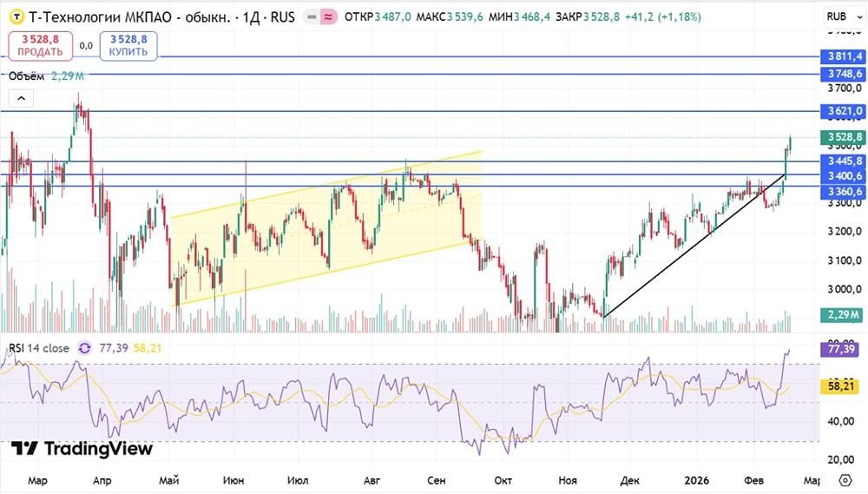Image resolution: width=868 pixels, height=494 pixels.
Task: Click the 3 700,0 price scale label
Action: tap(845, 89)
